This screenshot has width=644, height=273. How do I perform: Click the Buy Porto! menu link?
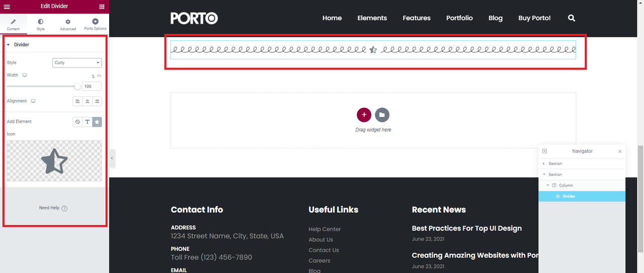(534, 18)
